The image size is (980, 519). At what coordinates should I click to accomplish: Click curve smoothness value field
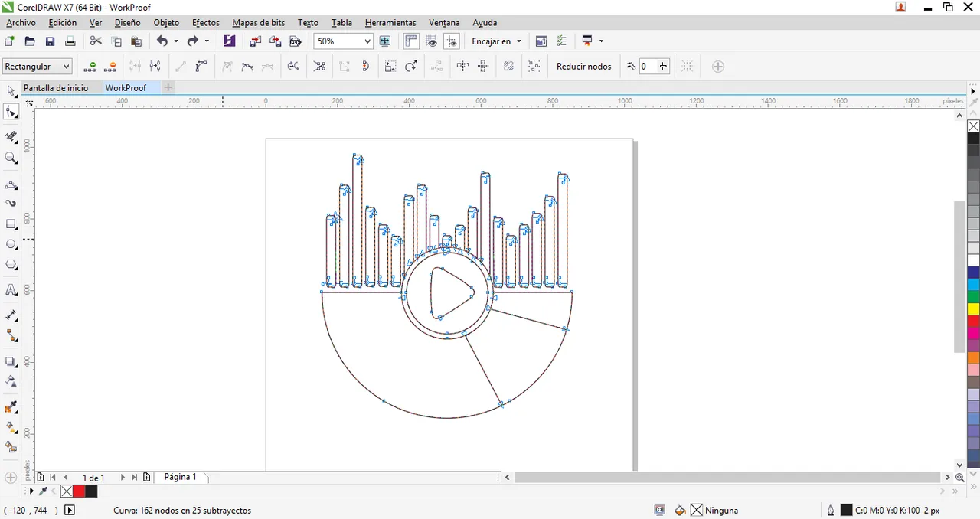click(x=648, y=67)
